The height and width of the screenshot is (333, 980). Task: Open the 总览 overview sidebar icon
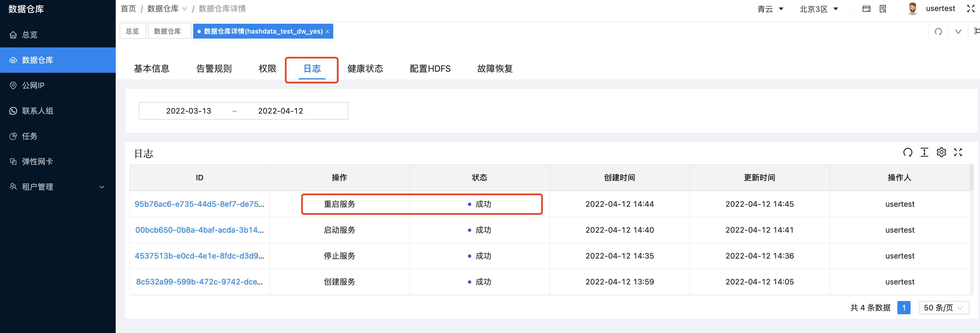pos(13,35)
